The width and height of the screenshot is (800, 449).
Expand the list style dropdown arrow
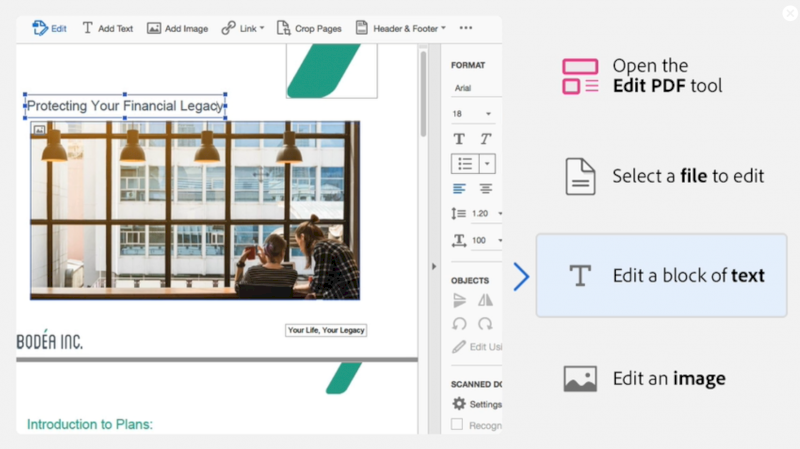(x=487, y=164)
